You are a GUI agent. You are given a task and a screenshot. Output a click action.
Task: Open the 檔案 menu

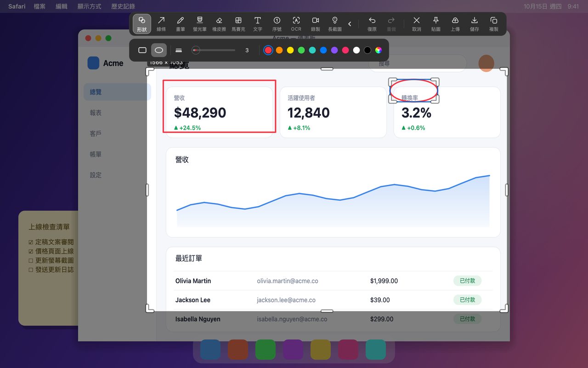point(40,6)
